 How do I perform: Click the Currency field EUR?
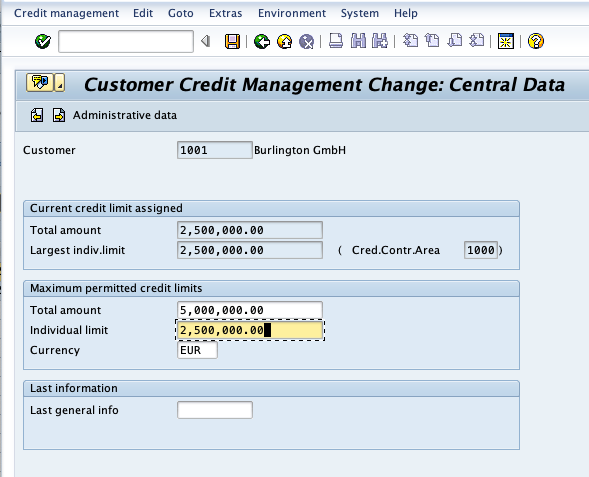pyautogui.click(x=197, y=350)
